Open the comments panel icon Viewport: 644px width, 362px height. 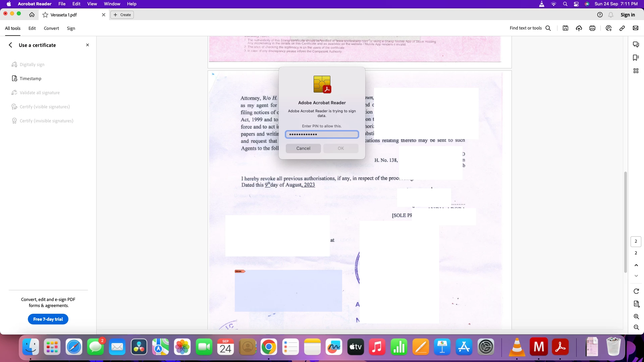point(636,45)
